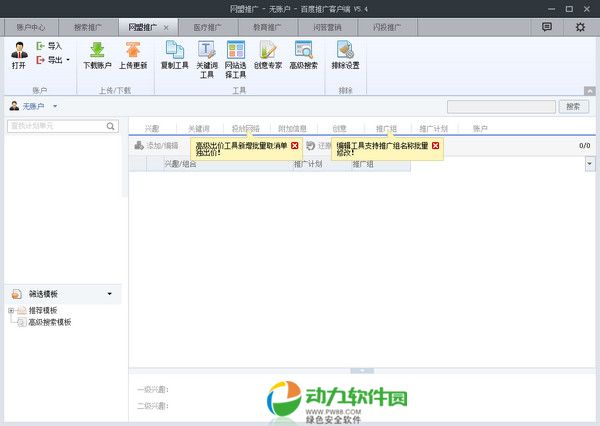Expand the 推荐模板 tree node
Image resolution: width=600 pixels, height=426 pixels.
11,310
